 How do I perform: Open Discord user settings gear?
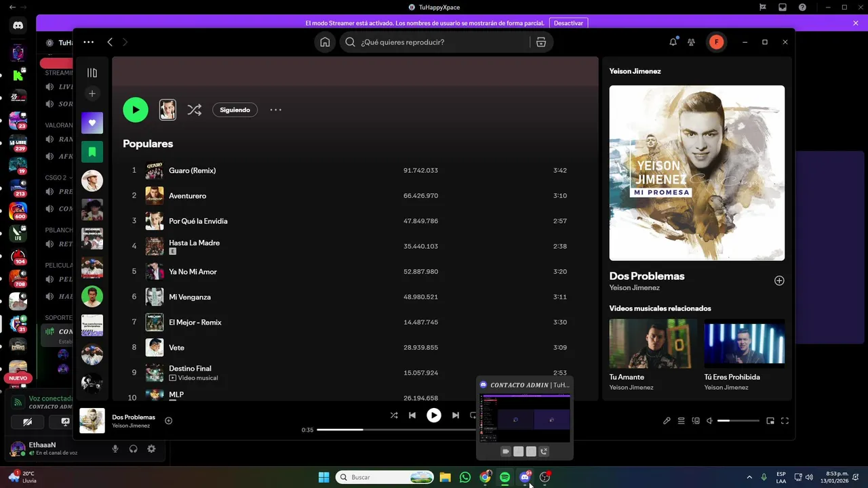click(x=151, y=449)
